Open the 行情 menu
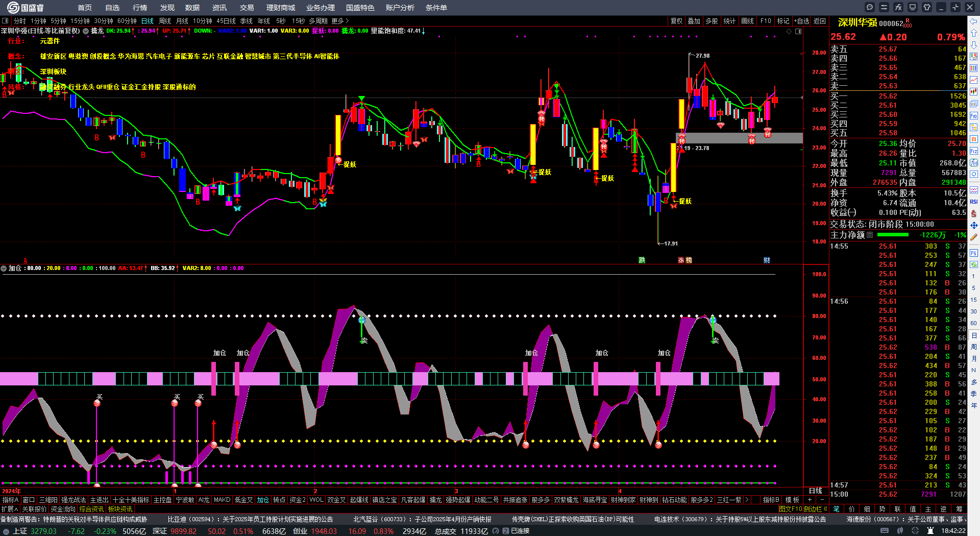Viewport: 980px width, 536px height. (x=140, y=8)
